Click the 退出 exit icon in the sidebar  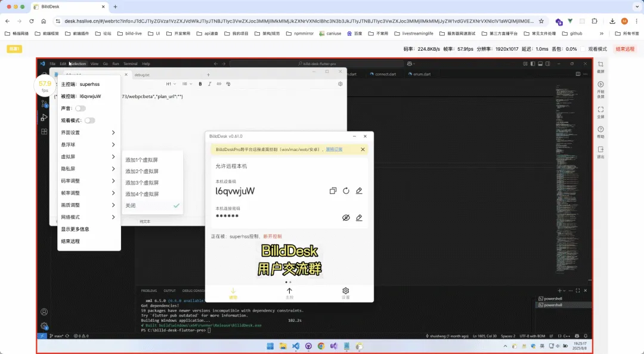[600, 150]
